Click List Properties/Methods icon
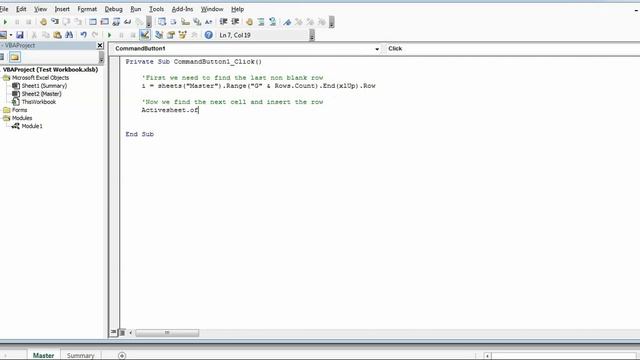 162,22
